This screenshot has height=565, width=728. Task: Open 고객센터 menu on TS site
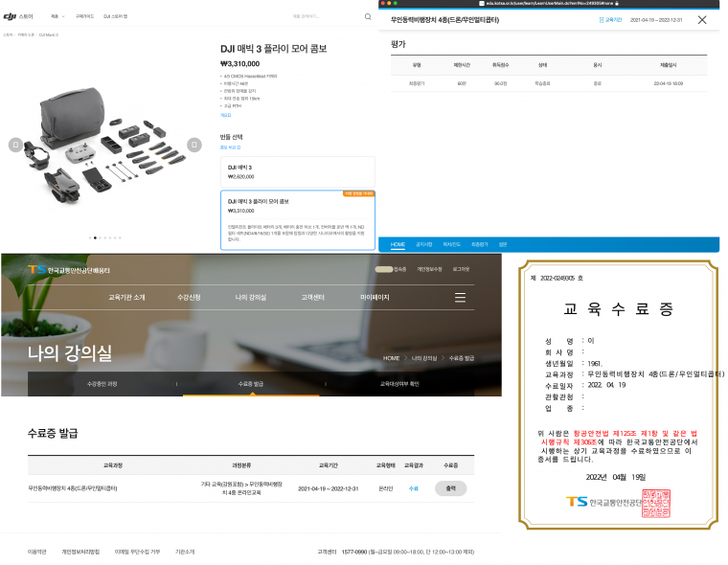tap(312, 297)
